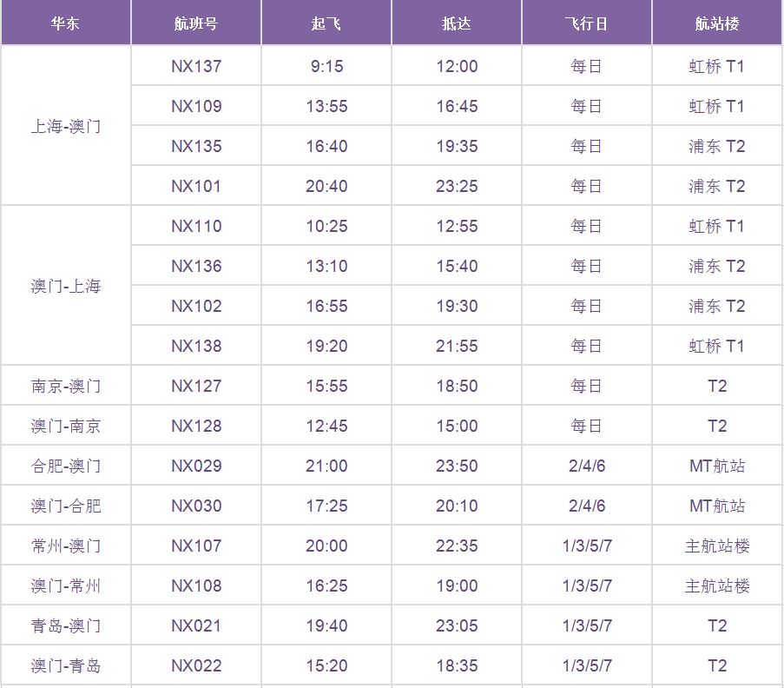Image resolution: width=784 pixels, height=688 pixels.
Task: Click flight number NX101
Action: [x=196, y=187]
